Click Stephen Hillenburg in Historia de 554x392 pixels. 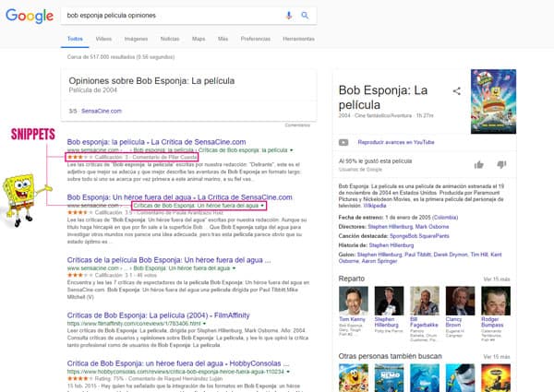(391, 244)
